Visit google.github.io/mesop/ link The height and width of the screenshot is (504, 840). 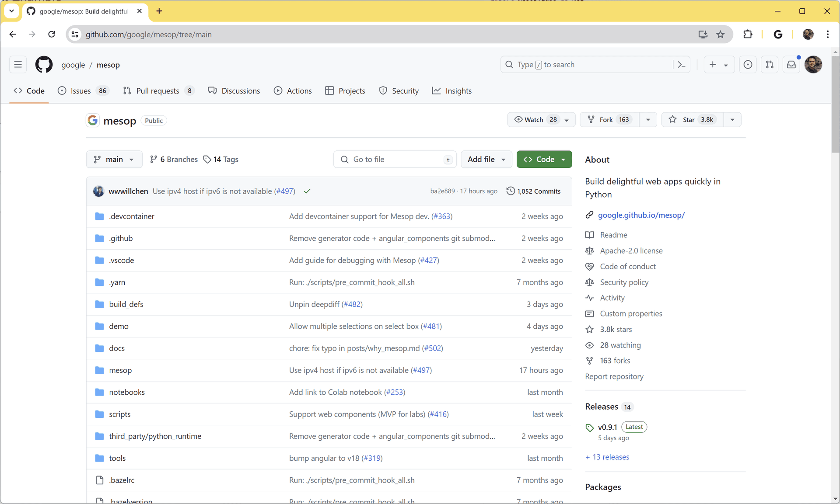641,215
